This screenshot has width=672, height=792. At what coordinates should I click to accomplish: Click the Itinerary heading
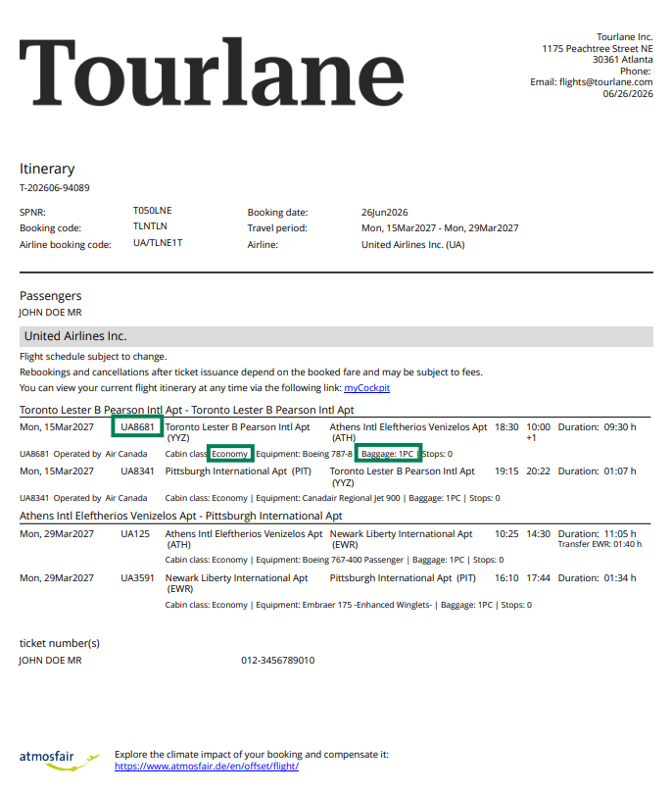tap(47, 169)
